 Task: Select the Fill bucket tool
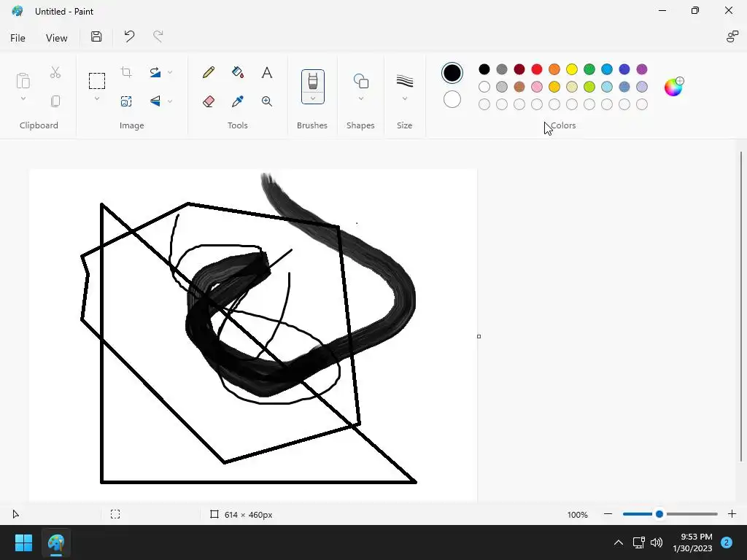[238, 72]
